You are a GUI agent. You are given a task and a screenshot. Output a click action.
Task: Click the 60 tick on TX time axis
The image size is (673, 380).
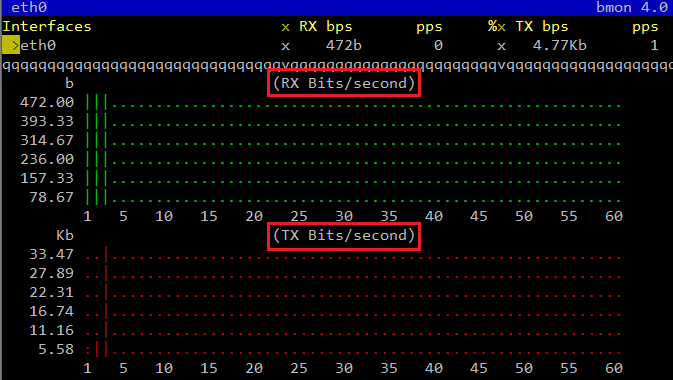click(x=614, y=368)
